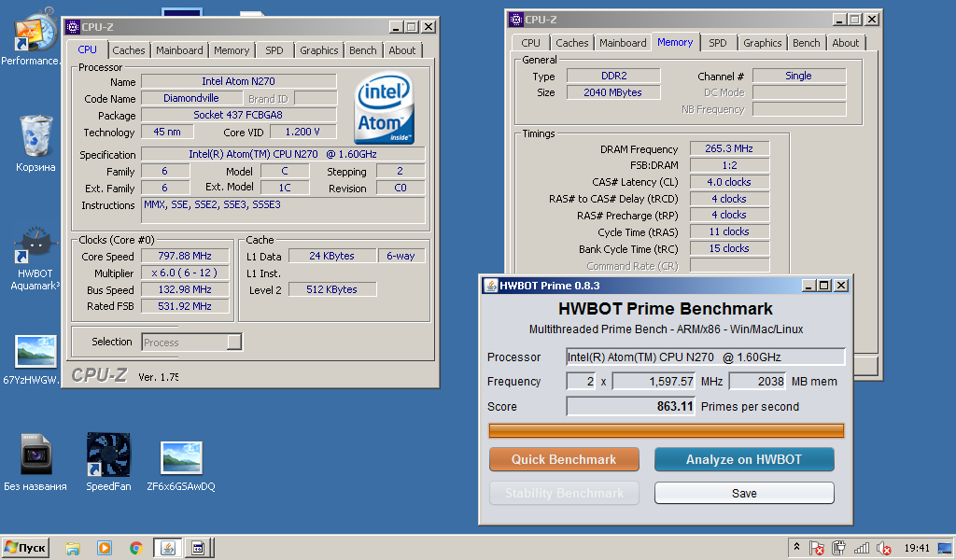Click the orange benchmark progress bar
Screen dimensions: 956x560
667,431
